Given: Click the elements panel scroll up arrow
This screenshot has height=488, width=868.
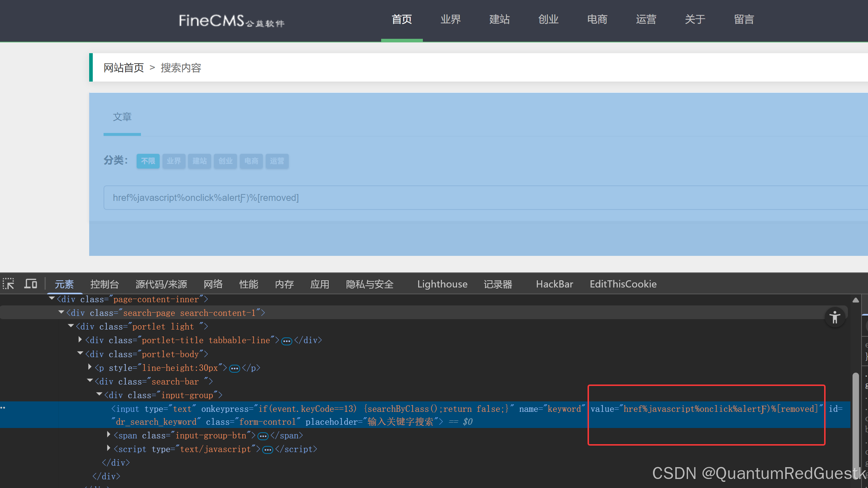Looking at the screenshot, I should [855, 300].
